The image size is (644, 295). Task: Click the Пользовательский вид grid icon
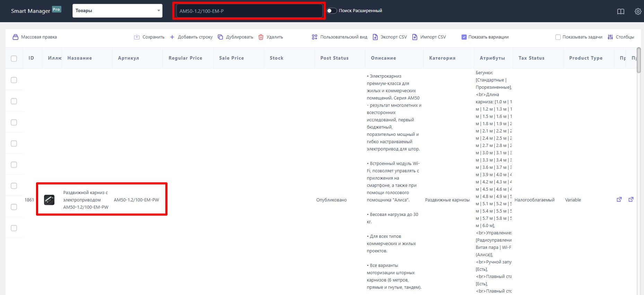[x=314, y=37]
